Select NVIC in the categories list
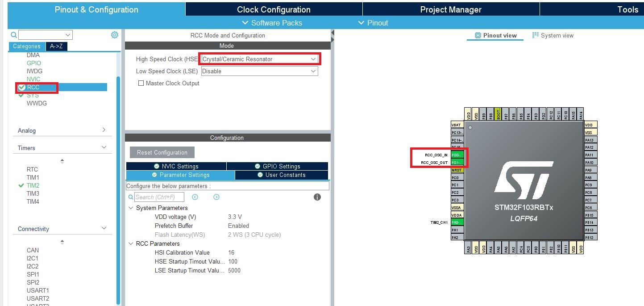Viewport: 644px width, 306px height. tap(33, 79)
